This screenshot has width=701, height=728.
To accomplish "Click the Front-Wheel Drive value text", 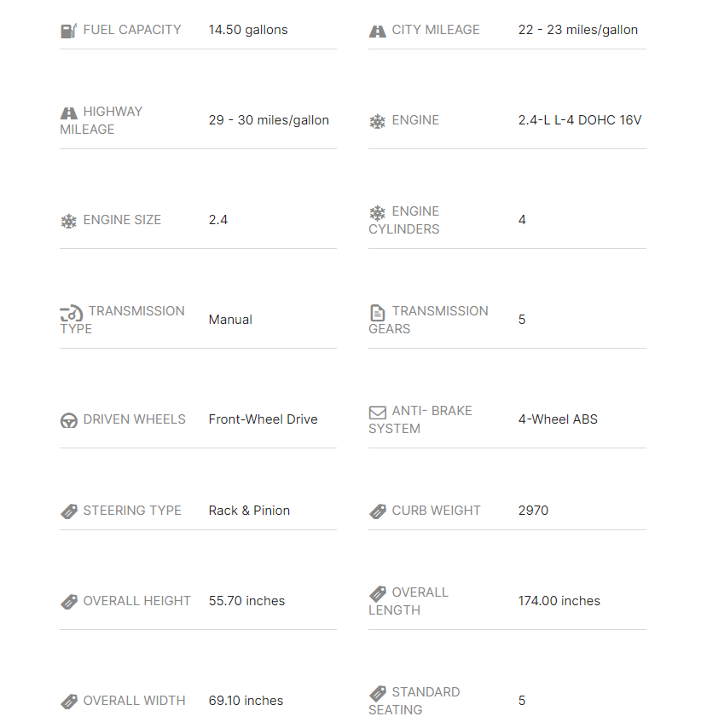I will (x=263, y=419).
